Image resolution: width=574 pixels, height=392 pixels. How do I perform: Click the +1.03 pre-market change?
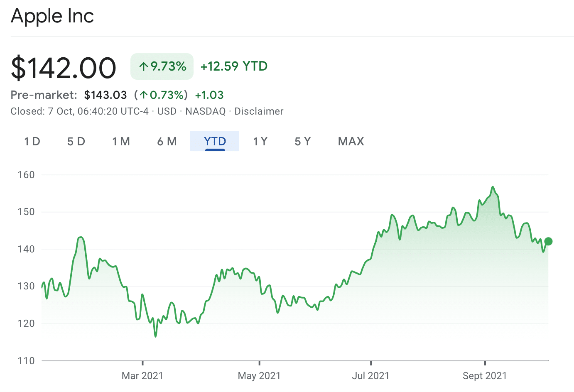click(x=209, y=95)
